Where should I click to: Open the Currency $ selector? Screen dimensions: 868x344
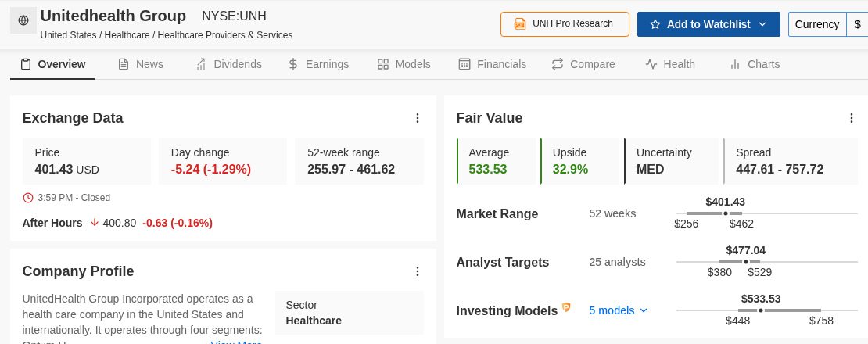click(858, 24)
